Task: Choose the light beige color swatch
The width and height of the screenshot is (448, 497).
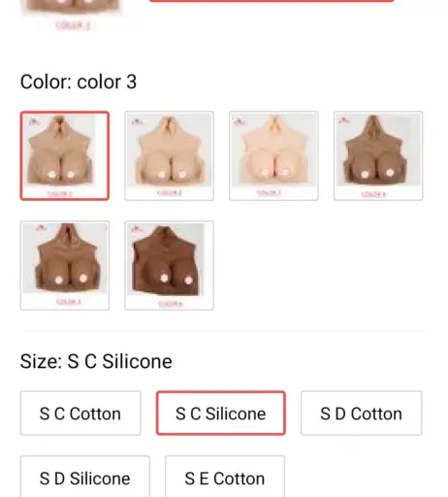Action: pyautogui.click(x=169, y=155)
